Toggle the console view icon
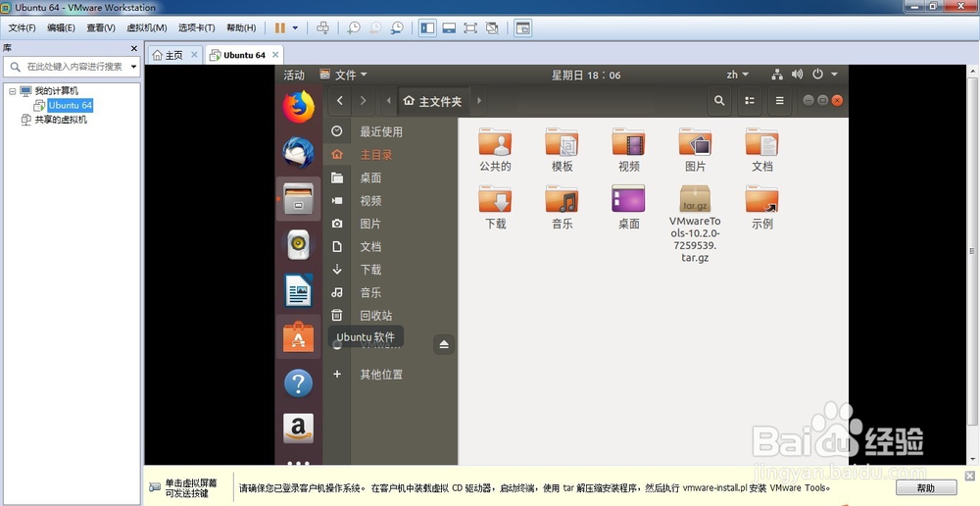 click(x=523, y=28)
